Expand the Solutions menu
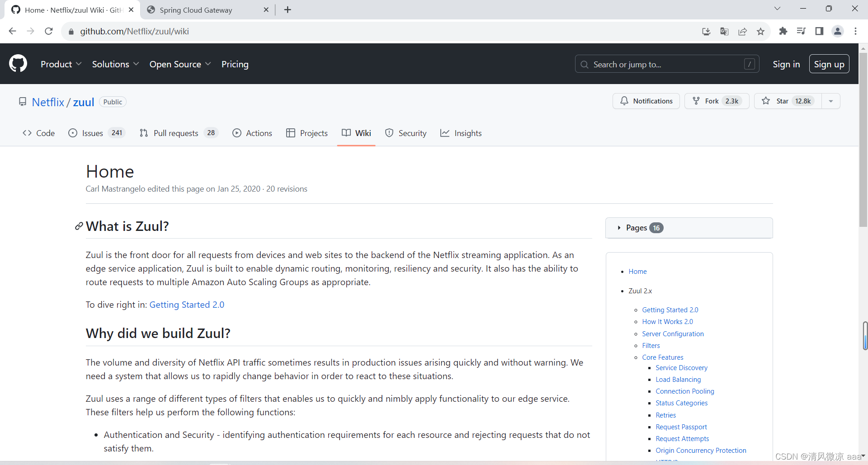Screen dimensions: 868x465 115,64
